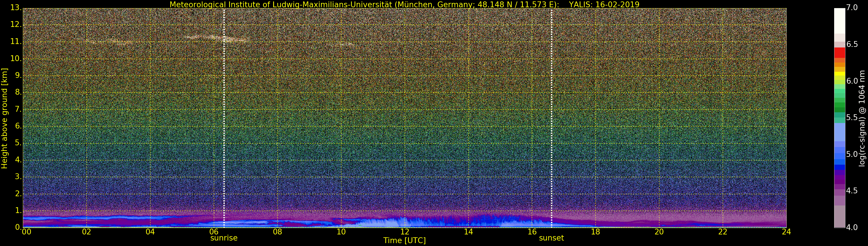Click the white dotted sunset marker line
The width and height of the screenshot is (868, 246).
point(551,118)
